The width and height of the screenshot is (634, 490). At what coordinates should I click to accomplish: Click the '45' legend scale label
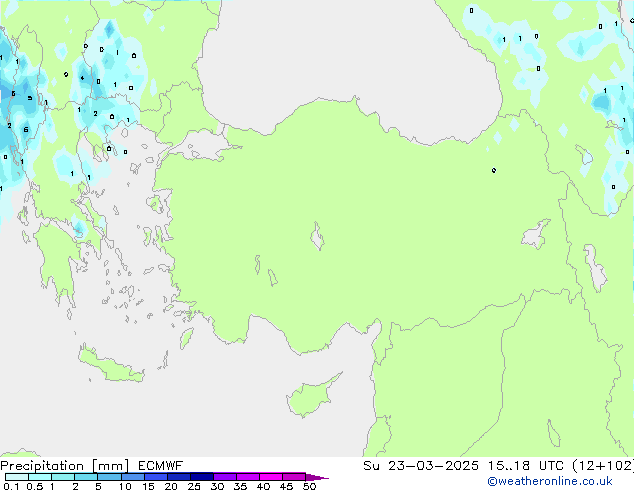pos(286,486)
